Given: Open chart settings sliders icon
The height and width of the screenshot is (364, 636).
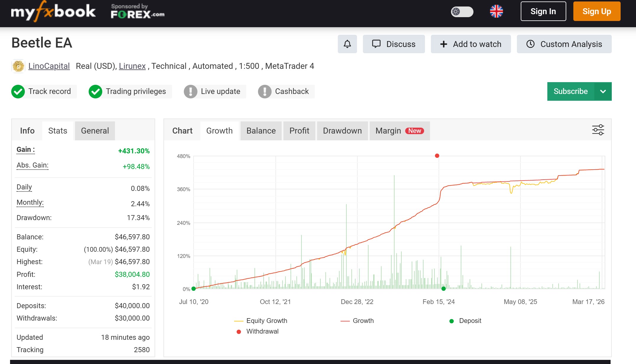Looking at the screenshot, I should [x=598, y=130].
